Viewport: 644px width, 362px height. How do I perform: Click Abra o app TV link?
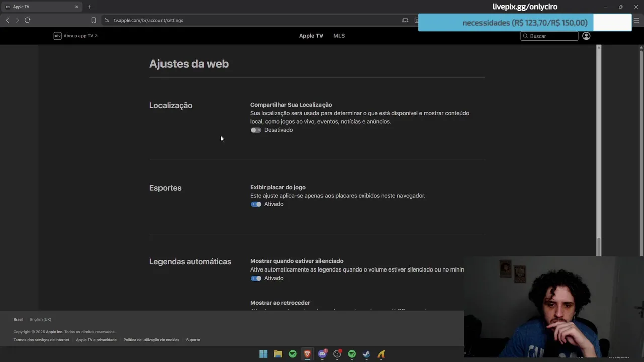[x=80, y=36]
